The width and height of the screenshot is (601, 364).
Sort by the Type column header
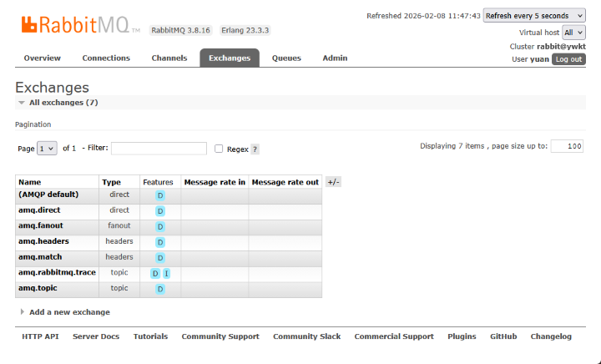pos(112,182)
